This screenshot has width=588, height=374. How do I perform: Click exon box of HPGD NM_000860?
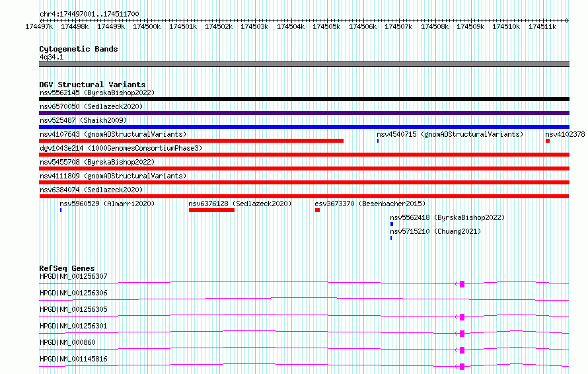point(462,350)
